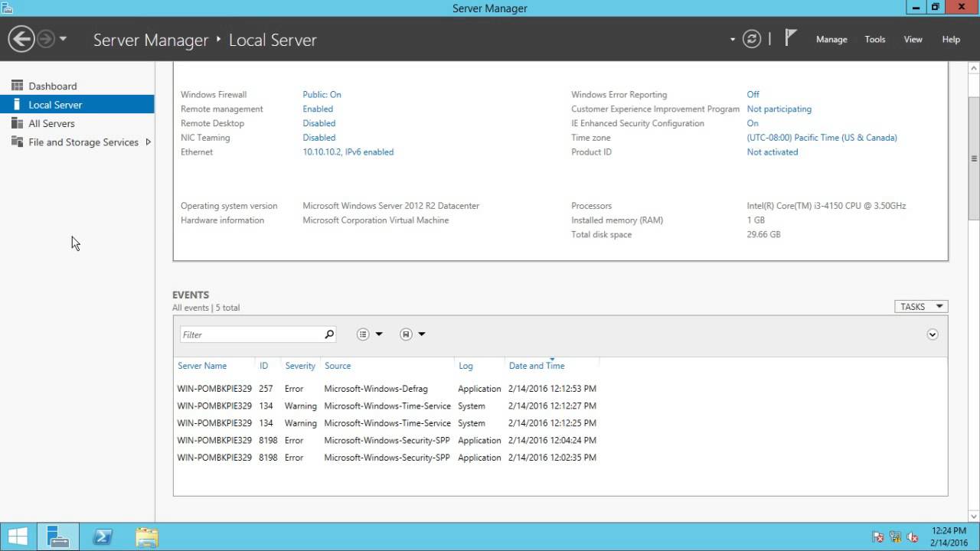Viewport: 980px width, 551px height.
Task: Click the Ethernet 10.10.10.2 link
Action: point(348,152)
